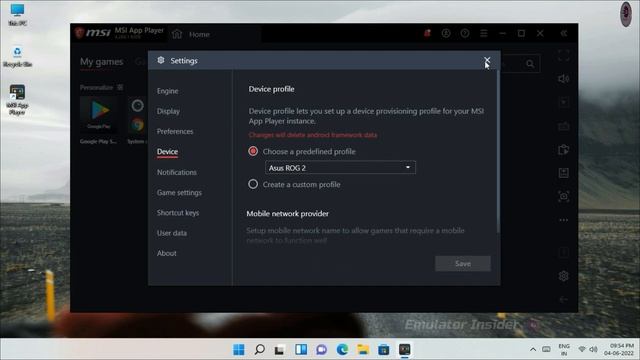Open the help question mark icon
This screenshot has width=640, height=360.
coord(464,33)
